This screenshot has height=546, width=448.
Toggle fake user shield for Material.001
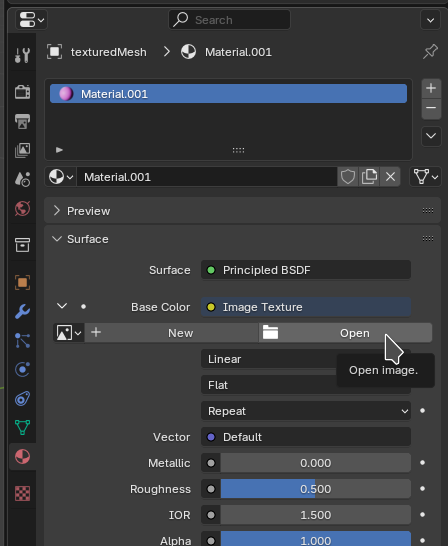(347, 177)
